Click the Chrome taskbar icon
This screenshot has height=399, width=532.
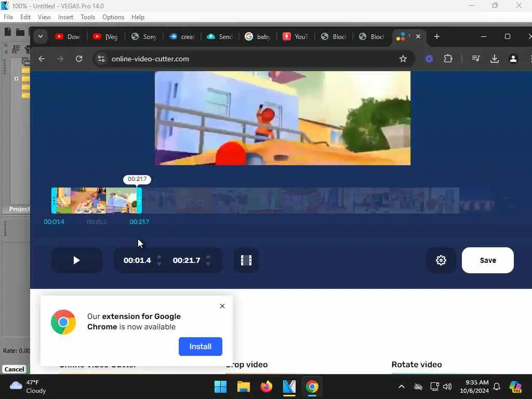coord(312,387)
